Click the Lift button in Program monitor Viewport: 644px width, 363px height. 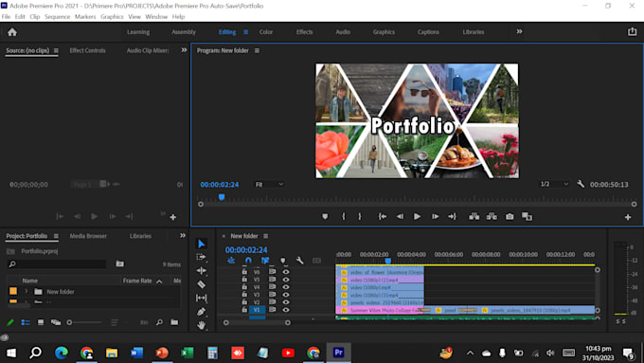(474, 217)
